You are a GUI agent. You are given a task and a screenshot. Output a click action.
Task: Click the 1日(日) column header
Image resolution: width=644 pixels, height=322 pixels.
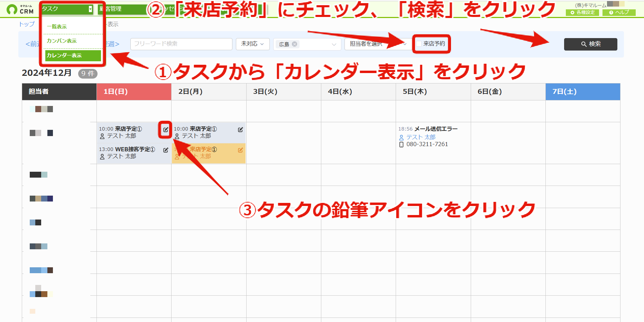[134, 92]
